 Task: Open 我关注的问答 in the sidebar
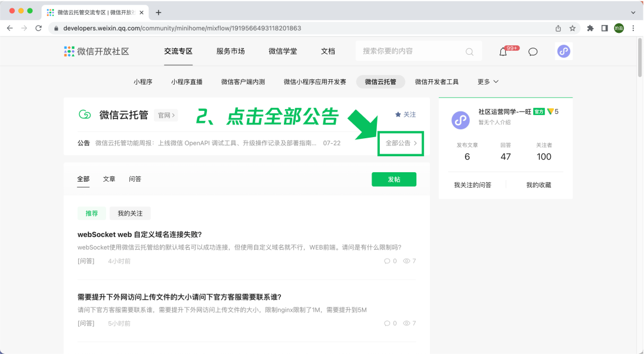[x=472, y=185]
